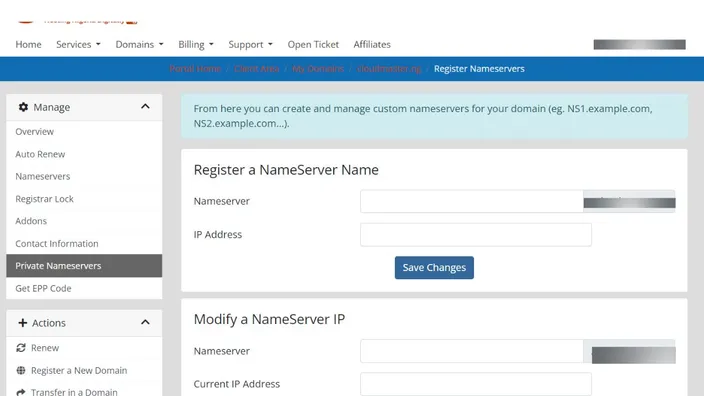704x396 pixels.
Task: Focus the Nameserver field under Register a NameServer Name
Action: [x=471, y=201]
